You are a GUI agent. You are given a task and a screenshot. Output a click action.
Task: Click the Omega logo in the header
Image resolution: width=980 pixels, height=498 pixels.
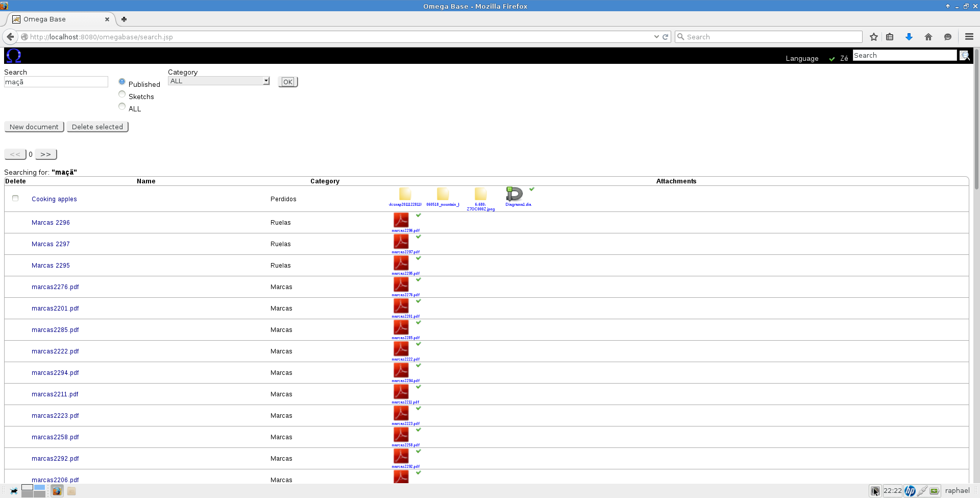[x=14, y=55]
